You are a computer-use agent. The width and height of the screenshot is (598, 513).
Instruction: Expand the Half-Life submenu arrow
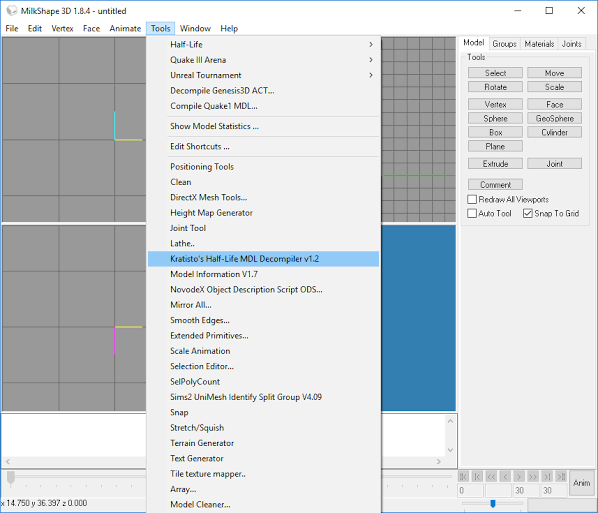click(371, 45)
